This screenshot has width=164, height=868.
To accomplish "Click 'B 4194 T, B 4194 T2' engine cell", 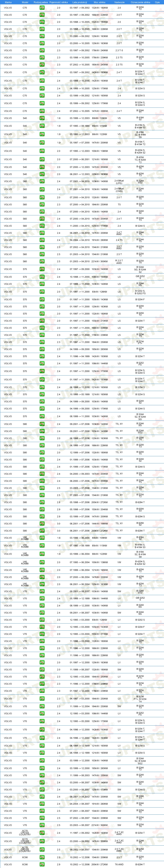I will coord(140,143).
